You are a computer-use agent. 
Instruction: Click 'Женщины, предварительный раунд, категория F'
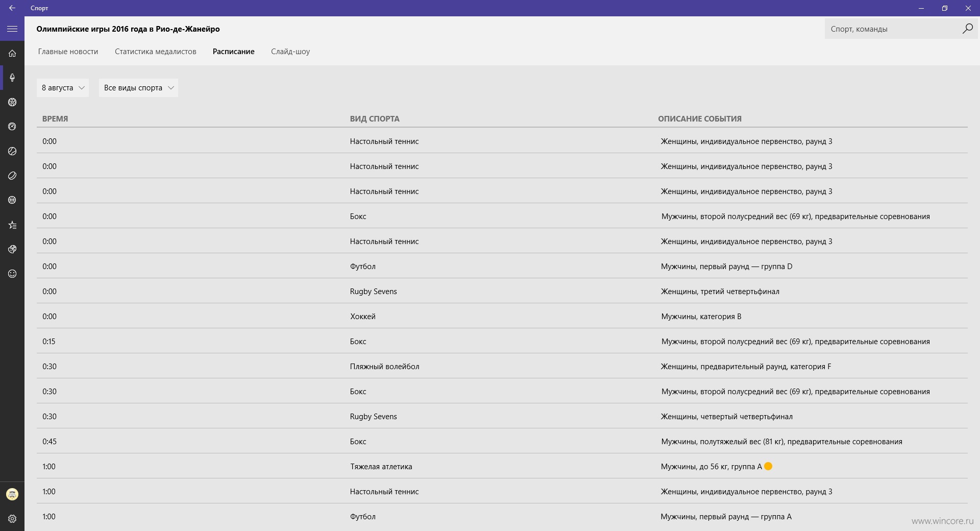[746, 367]
